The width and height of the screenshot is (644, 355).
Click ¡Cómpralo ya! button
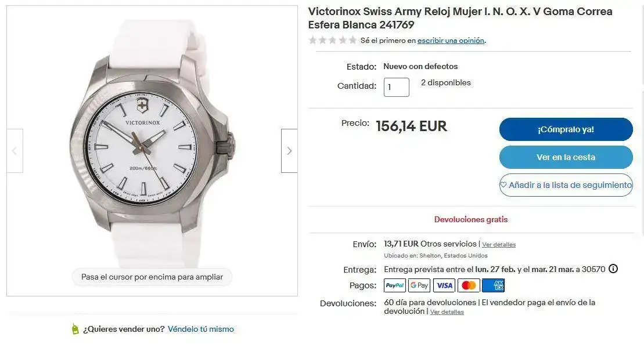(x=566, y=129)
